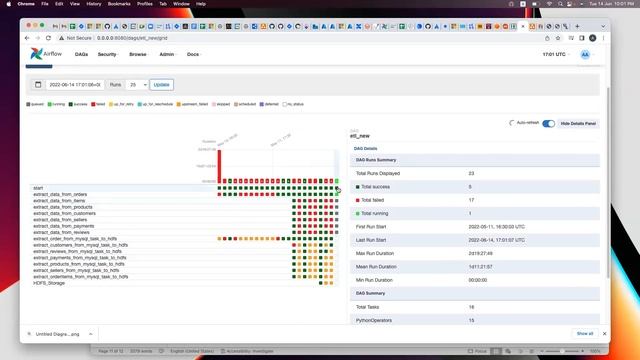640x360 pixels.
Task: Click 'Accessibility: Investigate' in the Word window
Action: [x=247, y=351]
